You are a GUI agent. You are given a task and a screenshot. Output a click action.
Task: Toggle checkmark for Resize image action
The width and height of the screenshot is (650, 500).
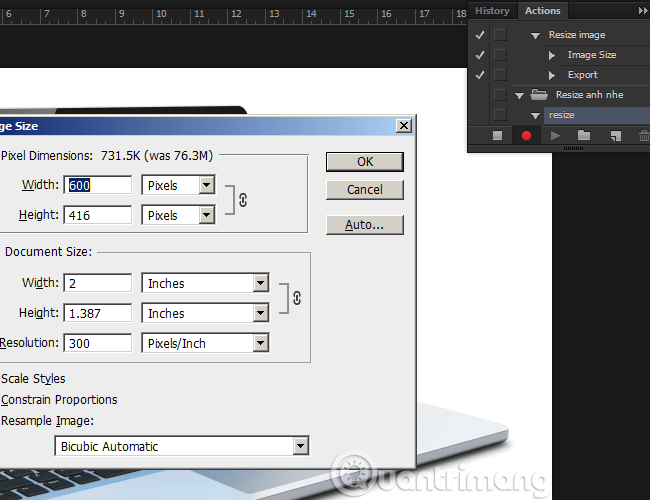point(480,35)
